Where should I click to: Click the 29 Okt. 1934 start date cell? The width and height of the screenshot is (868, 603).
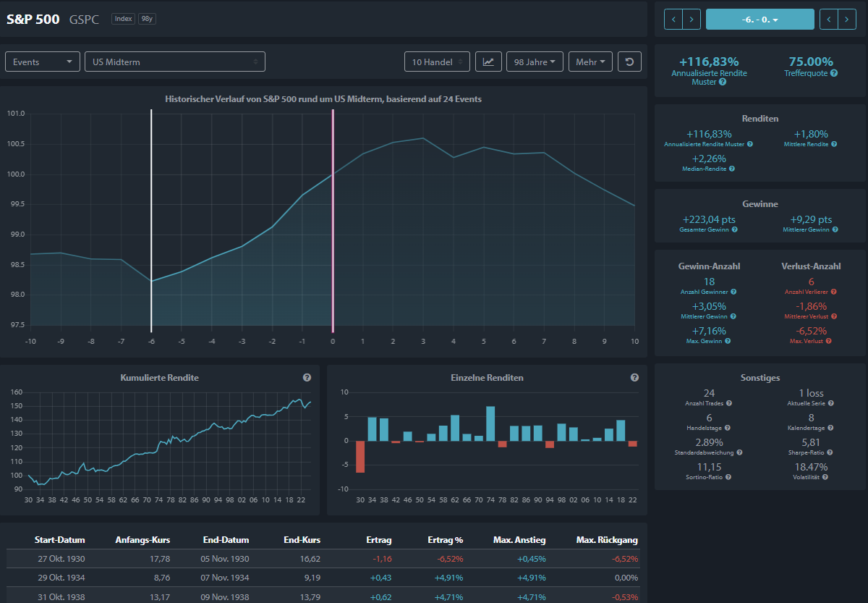(61, 578)
